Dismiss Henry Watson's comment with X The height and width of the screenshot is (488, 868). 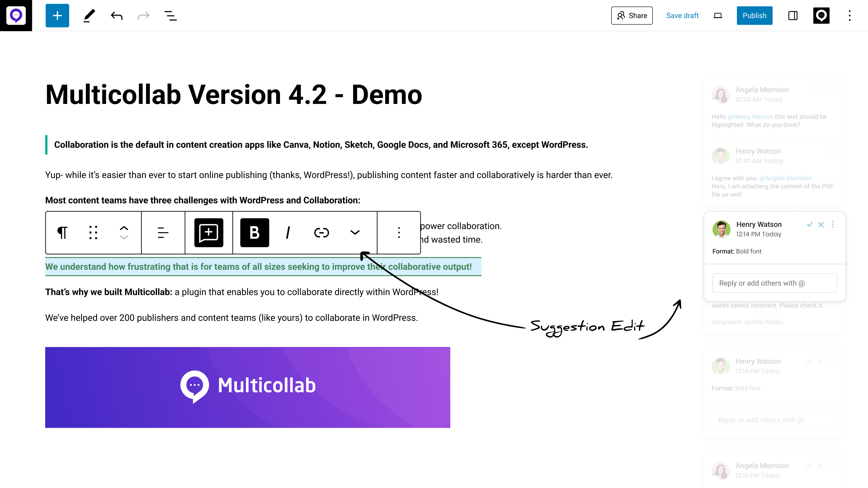[x=821, y=225]
